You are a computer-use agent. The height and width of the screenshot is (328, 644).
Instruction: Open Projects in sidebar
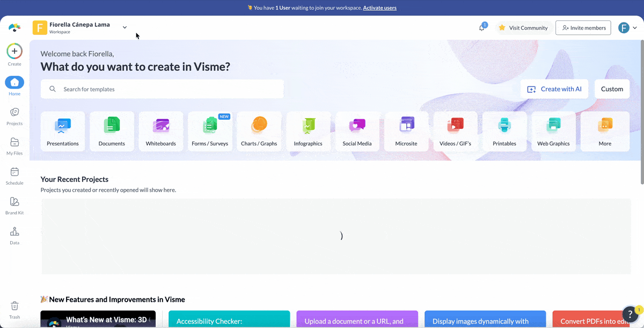14,116
